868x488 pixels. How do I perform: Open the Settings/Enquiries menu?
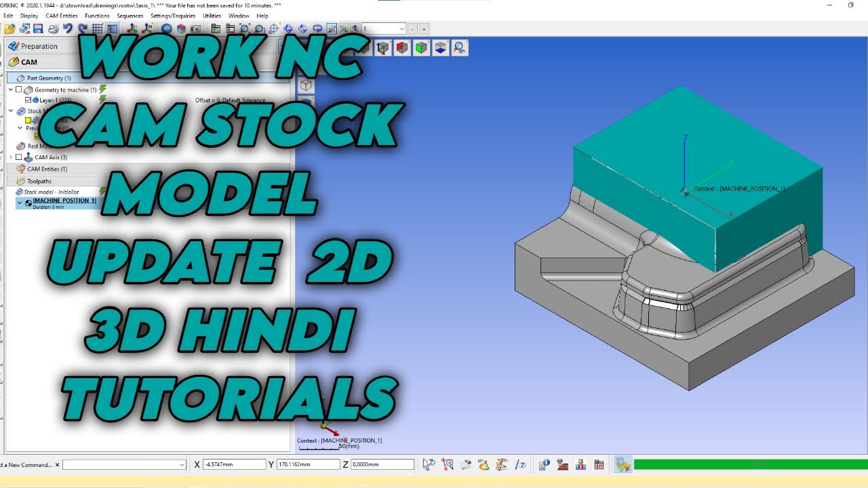coord(173,16)
